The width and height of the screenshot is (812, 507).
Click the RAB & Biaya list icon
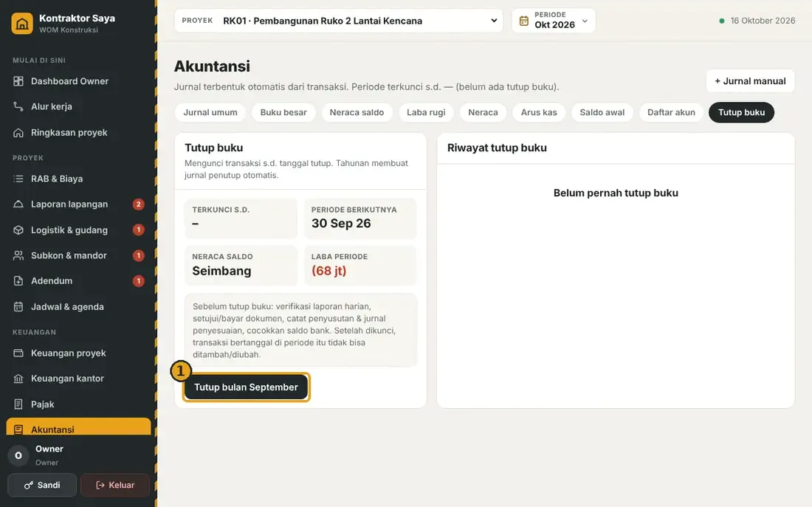click(x=18, y=179)
